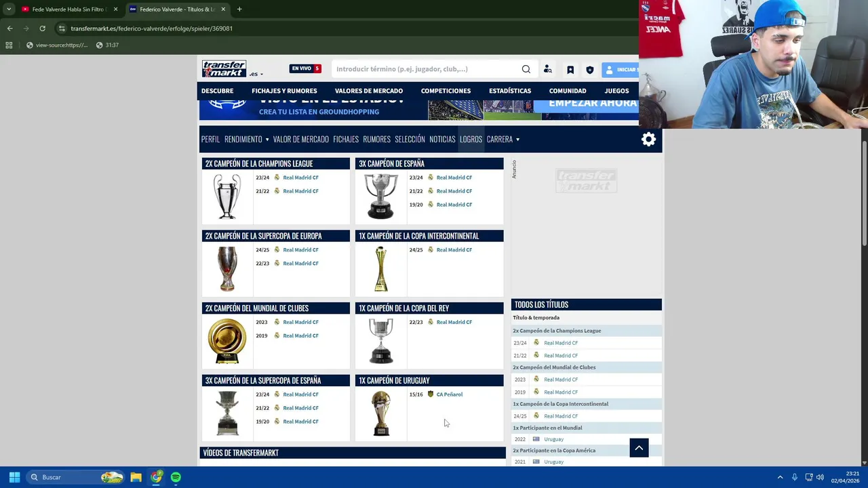The image size is (868, 488).
Task: Open the Valores de Mercado menu
Action: [x=369, y=91]
